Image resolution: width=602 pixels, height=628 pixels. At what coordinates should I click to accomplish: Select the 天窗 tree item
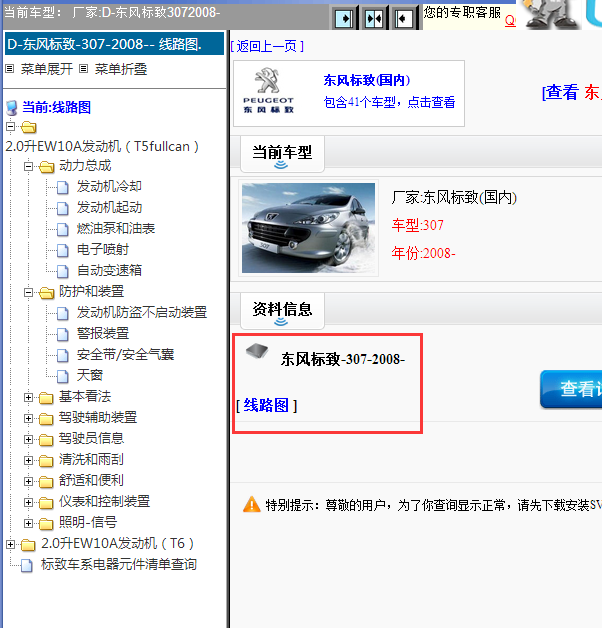coord(90,375)
